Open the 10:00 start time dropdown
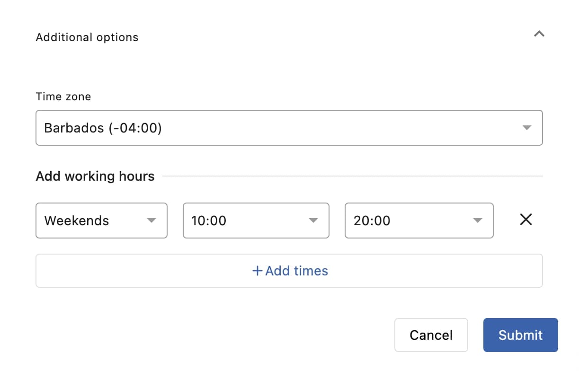The image size is (588, 371). [x=256, y=220]
